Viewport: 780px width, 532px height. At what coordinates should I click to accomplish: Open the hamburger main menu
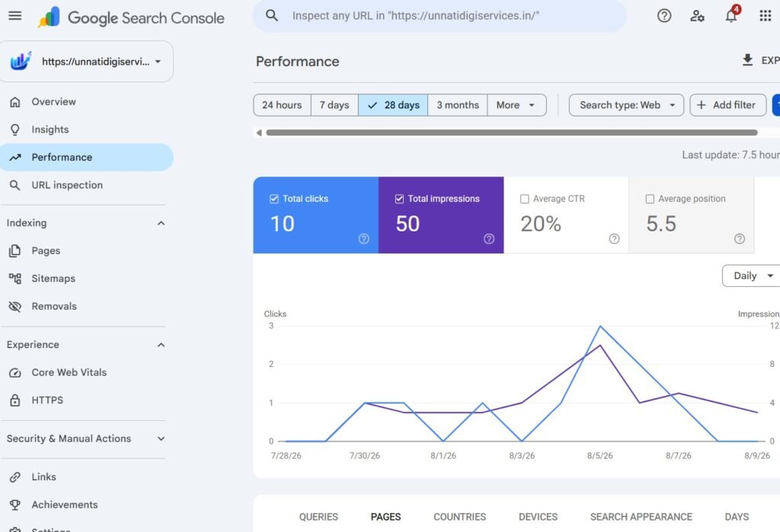[x=15, y=15]
